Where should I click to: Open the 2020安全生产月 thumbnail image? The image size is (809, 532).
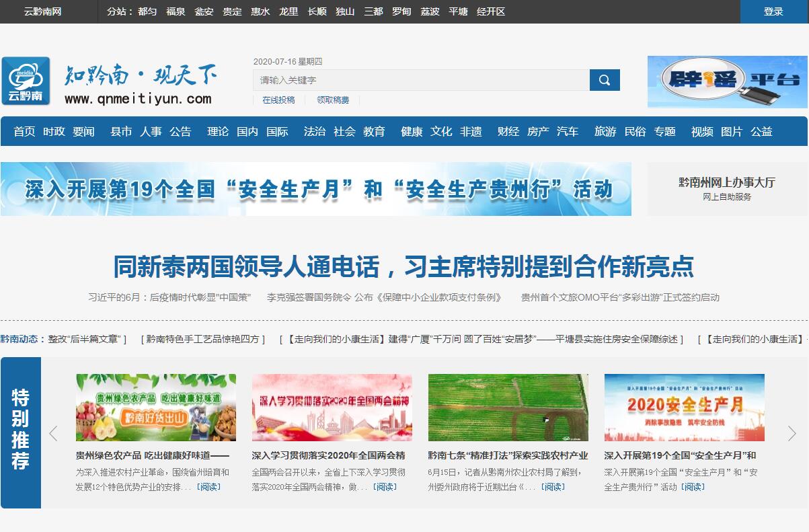(684, 408)
